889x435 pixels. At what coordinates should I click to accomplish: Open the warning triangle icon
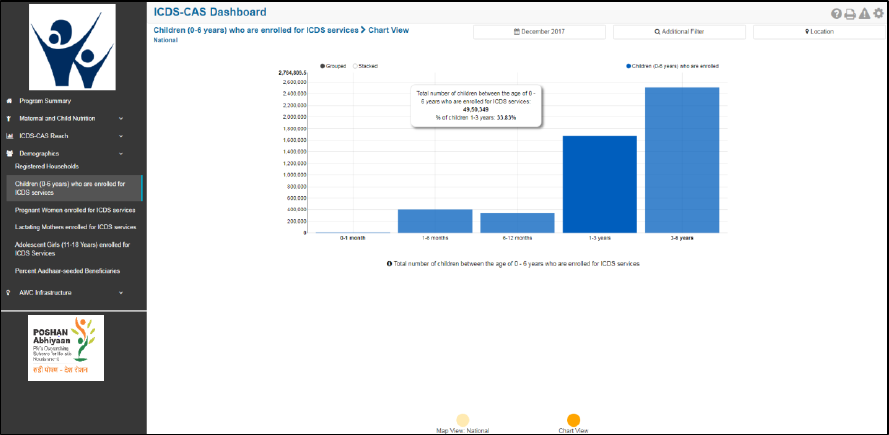tap(864, 14)
